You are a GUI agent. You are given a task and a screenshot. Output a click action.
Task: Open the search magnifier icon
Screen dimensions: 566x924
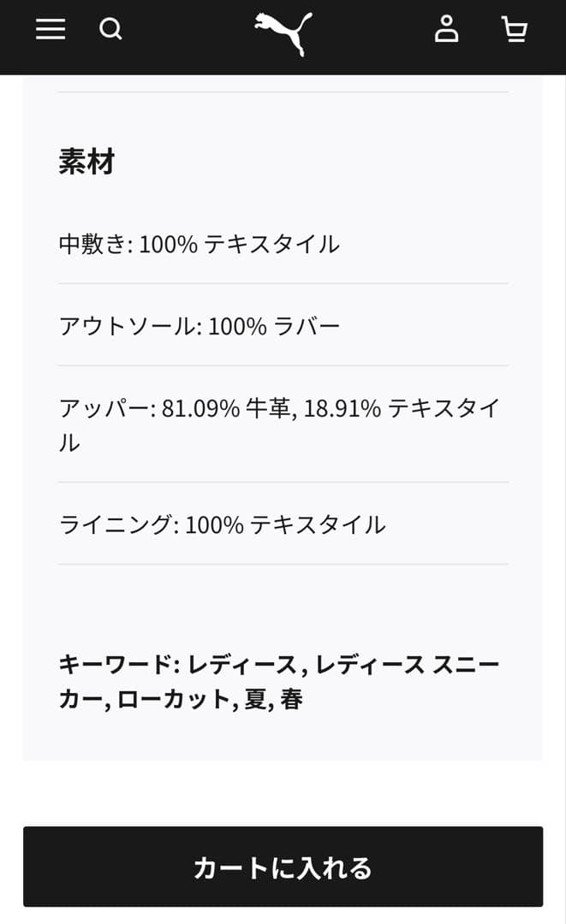(x=110, y=28)
